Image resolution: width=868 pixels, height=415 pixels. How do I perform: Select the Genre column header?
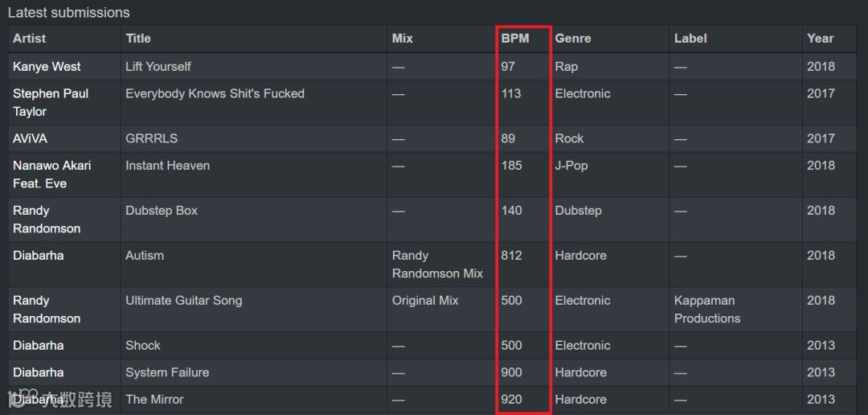[573, 39]
